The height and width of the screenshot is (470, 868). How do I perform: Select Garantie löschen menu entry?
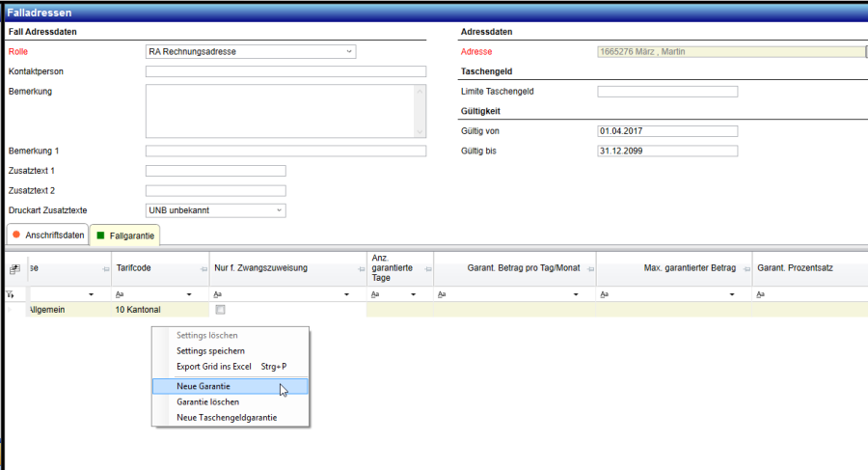[x=208, y=401]
